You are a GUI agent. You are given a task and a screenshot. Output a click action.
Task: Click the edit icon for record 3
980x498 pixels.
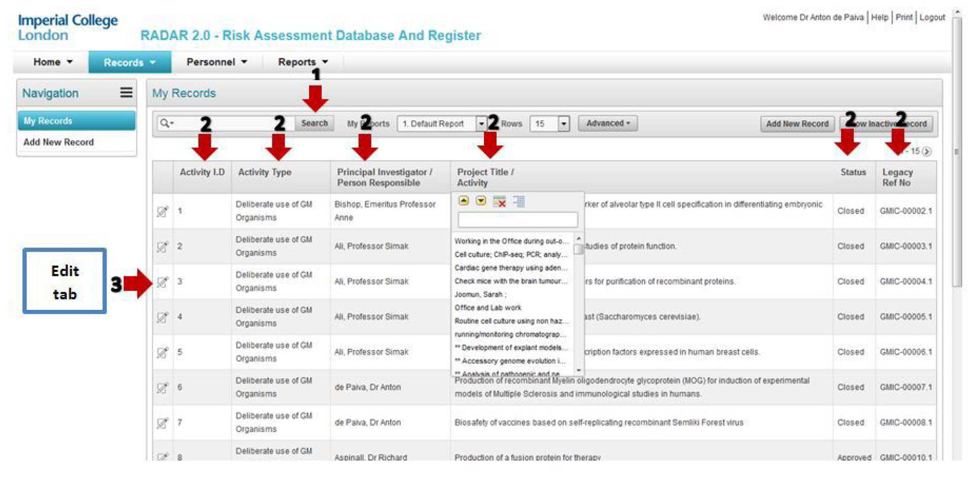[x=162, y=282]
